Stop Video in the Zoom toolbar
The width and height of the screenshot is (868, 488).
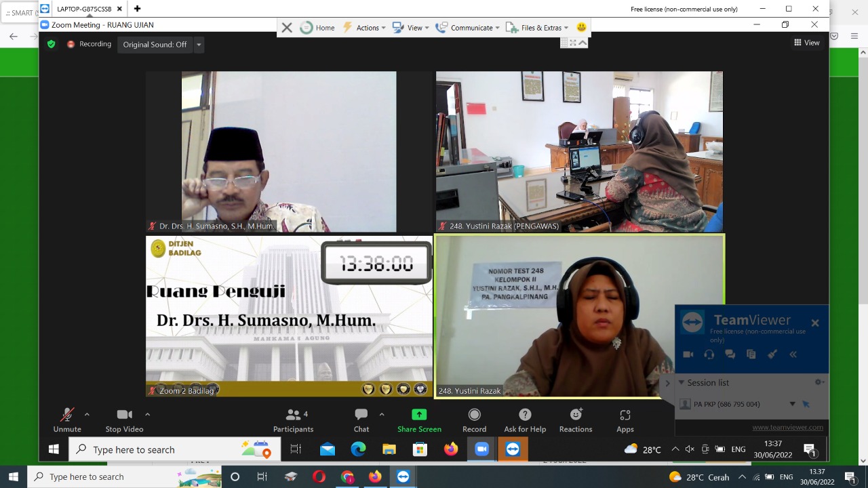click(x=124, y=420)
